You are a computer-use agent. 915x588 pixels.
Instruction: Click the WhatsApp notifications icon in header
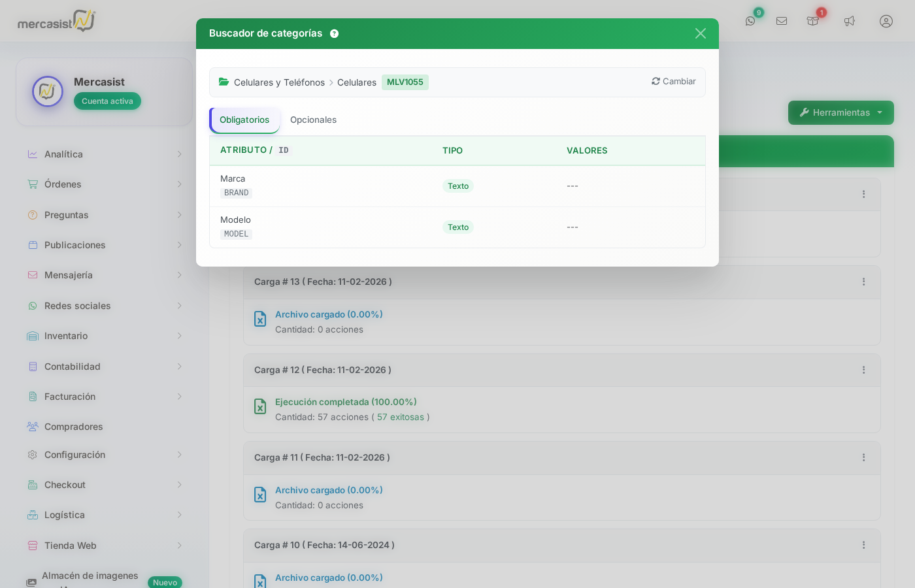click(750, 21)
